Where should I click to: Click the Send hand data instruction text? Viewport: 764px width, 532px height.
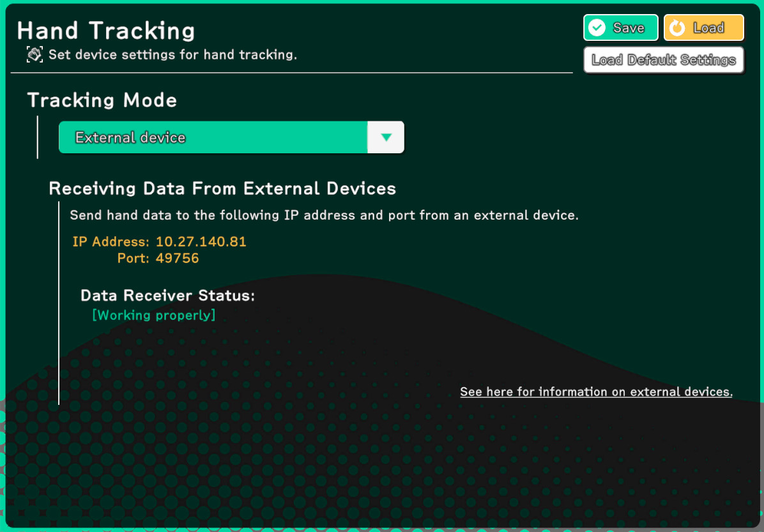point(324,215)
